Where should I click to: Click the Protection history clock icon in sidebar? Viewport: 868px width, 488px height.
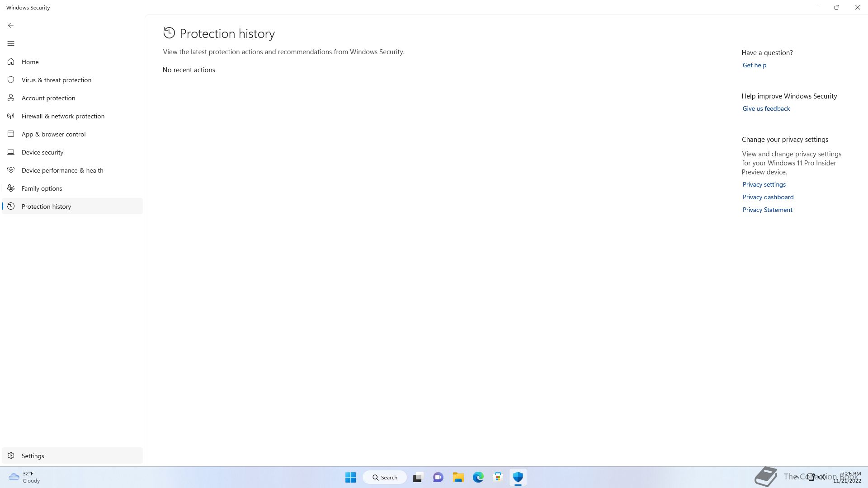[11, 206]
